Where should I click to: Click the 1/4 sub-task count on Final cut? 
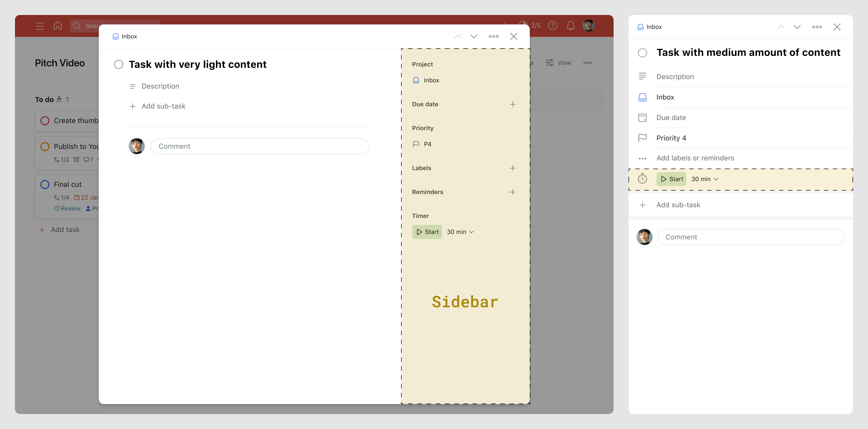tap(62, 198)
